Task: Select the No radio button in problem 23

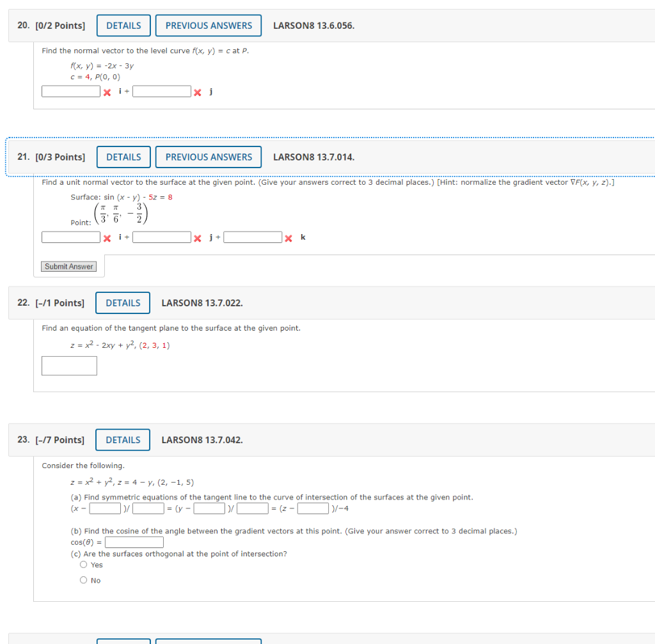Action: (83, 579)
